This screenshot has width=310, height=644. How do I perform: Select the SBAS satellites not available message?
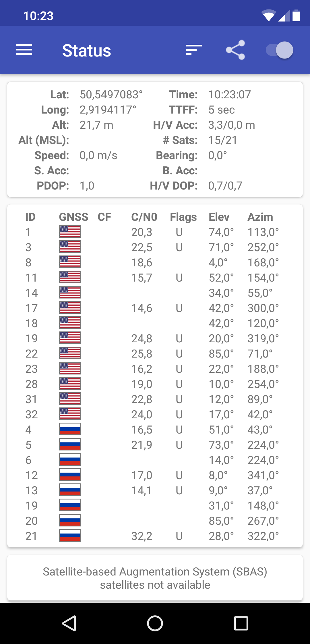pyautogui.click(x=155, y=578)
